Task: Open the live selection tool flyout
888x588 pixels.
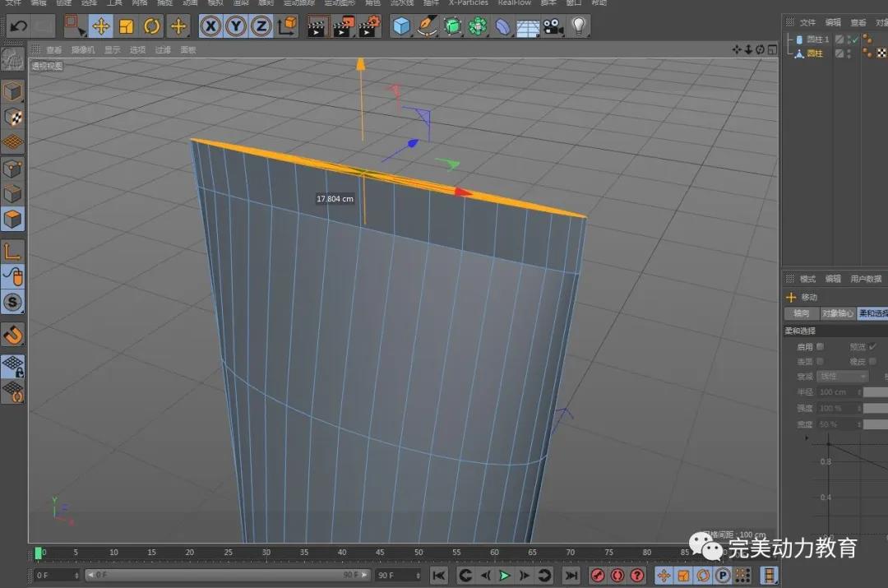Action: tap(76, 26)
